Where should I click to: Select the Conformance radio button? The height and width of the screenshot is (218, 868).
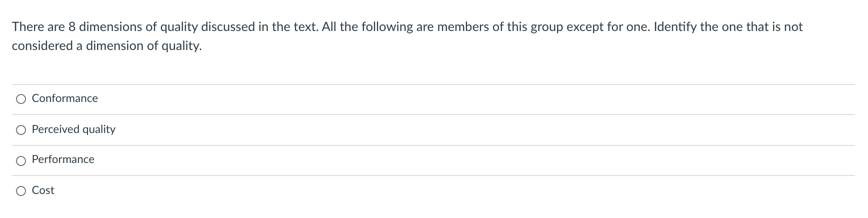click(x=21, y=99)
